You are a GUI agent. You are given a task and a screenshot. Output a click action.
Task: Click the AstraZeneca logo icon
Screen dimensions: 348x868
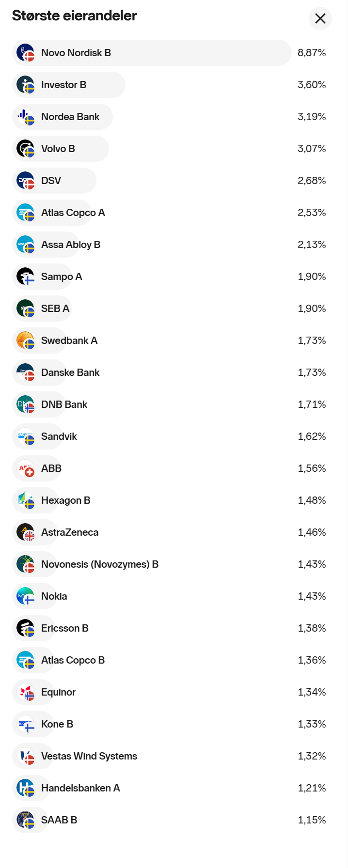[x=25, y=532]
